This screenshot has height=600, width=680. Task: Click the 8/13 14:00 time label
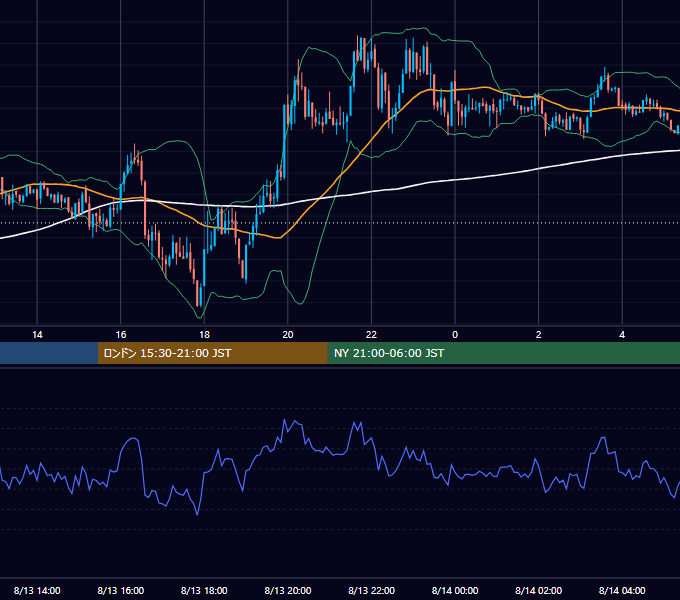(37, 590)
